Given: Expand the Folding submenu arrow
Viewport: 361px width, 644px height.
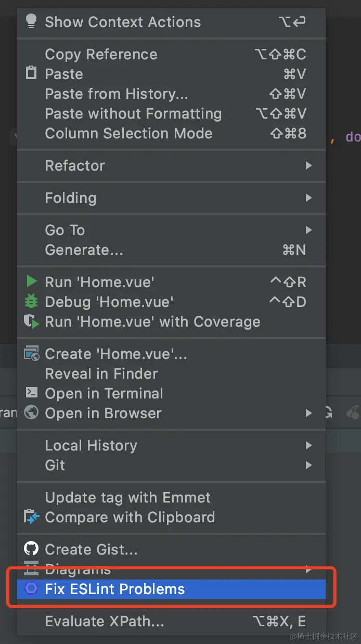Looking at the screenshot, I should click(x=308, y=198).
